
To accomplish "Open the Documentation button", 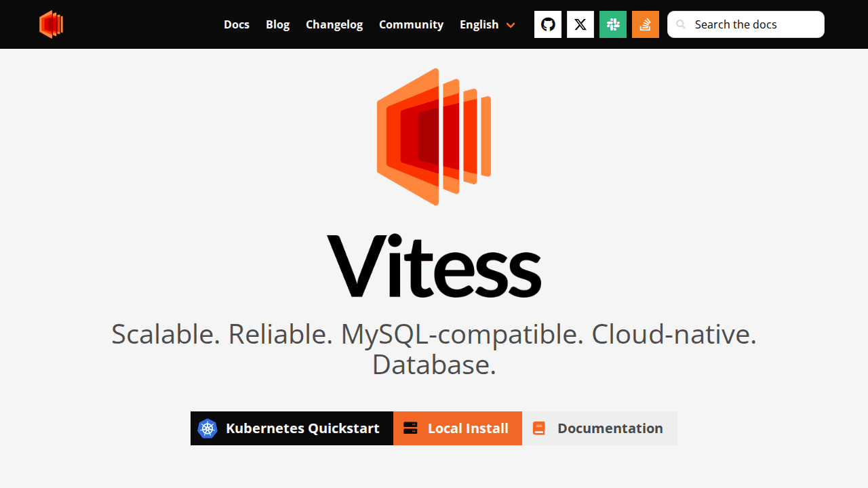I will 599,428.
